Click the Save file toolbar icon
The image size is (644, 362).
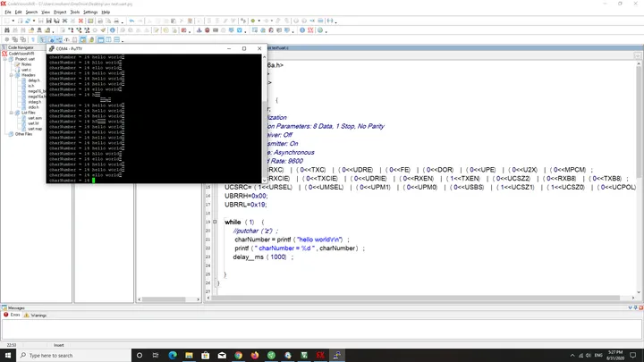[49, 21]
